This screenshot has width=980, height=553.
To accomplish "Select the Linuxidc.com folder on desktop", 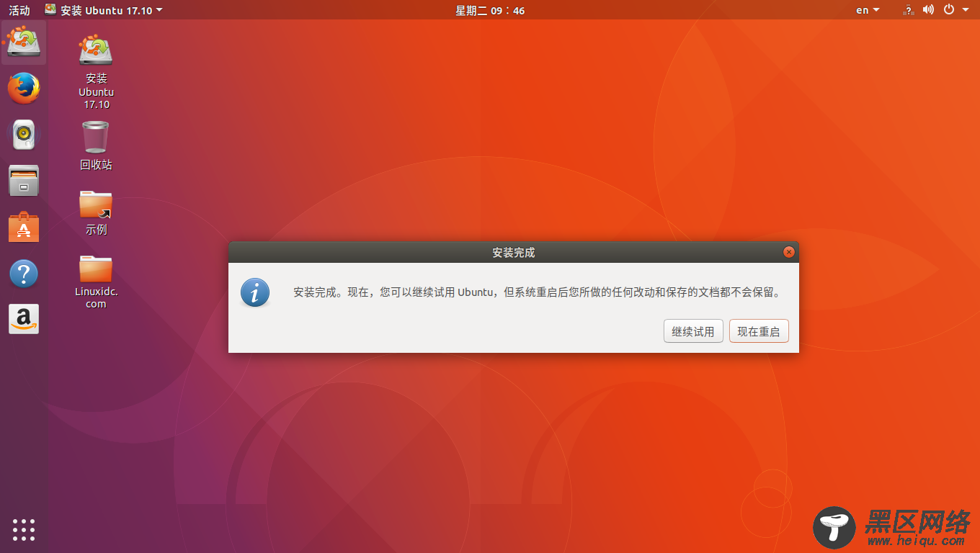I will point(97,282).
